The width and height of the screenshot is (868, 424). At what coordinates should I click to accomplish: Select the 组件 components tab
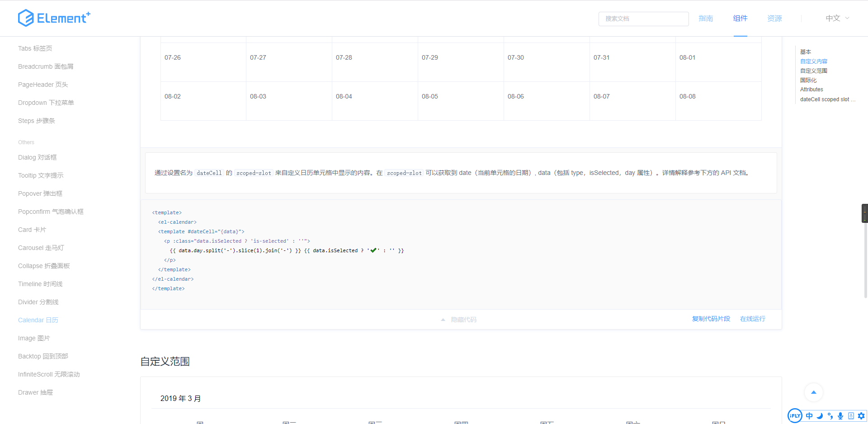(x=741, y=19)
